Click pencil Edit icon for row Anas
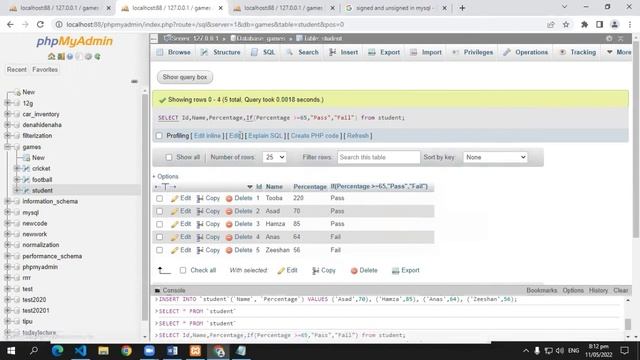 tap(174, 237)
